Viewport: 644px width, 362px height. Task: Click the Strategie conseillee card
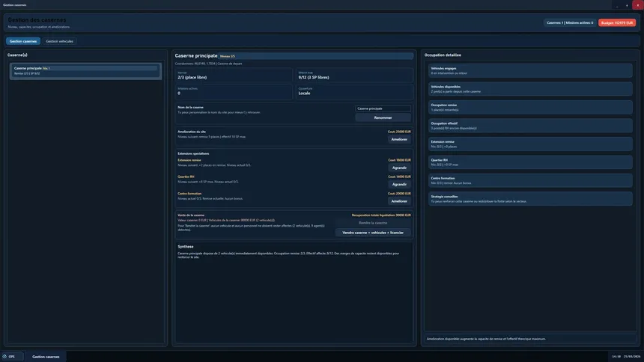coord(530,199)
